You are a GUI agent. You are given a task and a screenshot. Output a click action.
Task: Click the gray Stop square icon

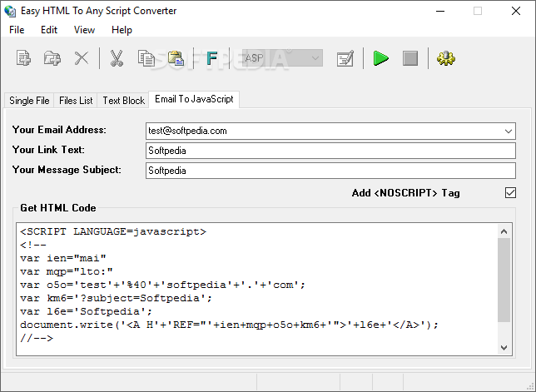(x=410, y=58)
